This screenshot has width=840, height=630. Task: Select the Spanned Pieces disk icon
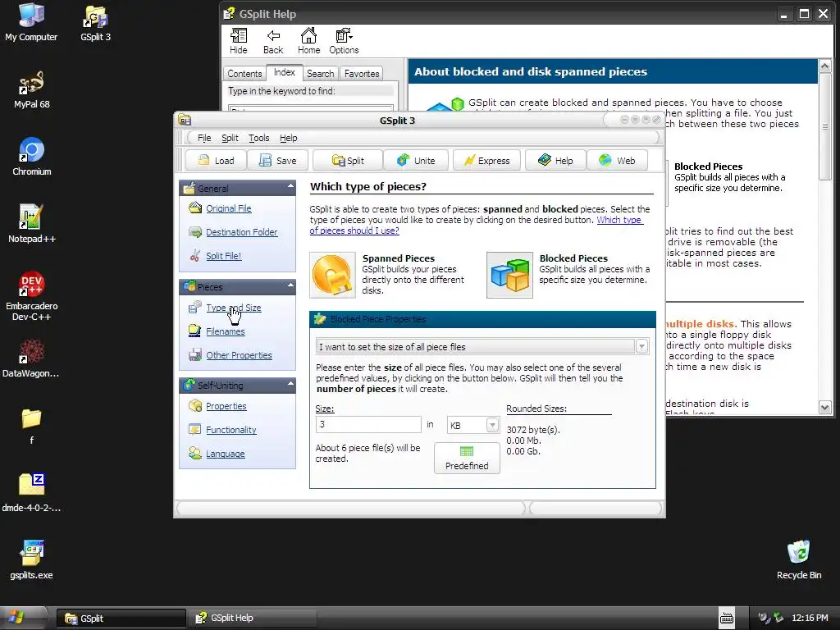tap(332, 275)
